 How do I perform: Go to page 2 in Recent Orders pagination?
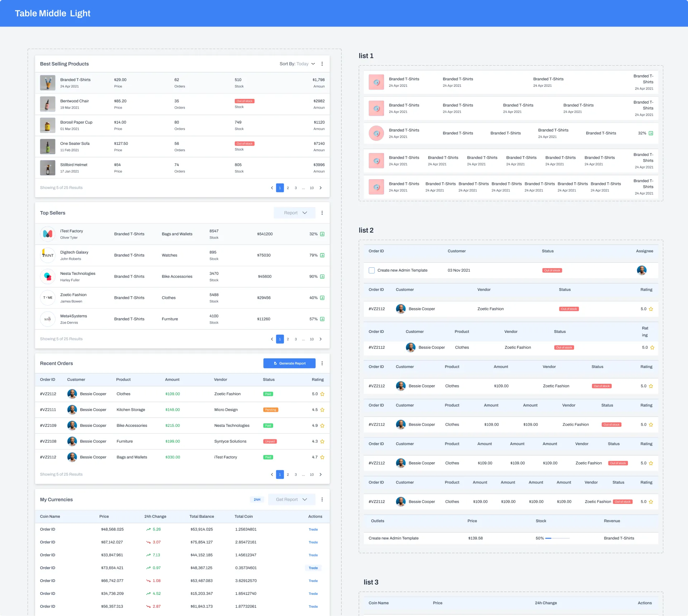tap(288, 474)
